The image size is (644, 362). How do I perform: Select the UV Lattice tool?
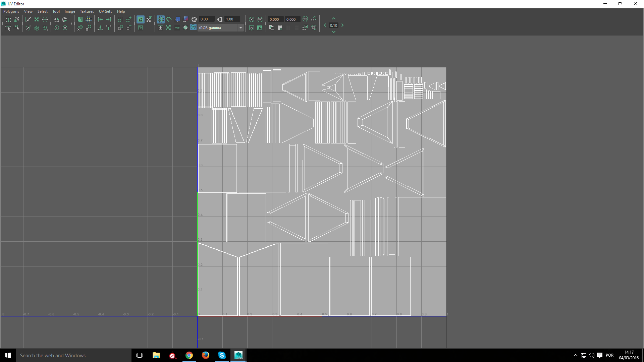click(x=8, y=19)
